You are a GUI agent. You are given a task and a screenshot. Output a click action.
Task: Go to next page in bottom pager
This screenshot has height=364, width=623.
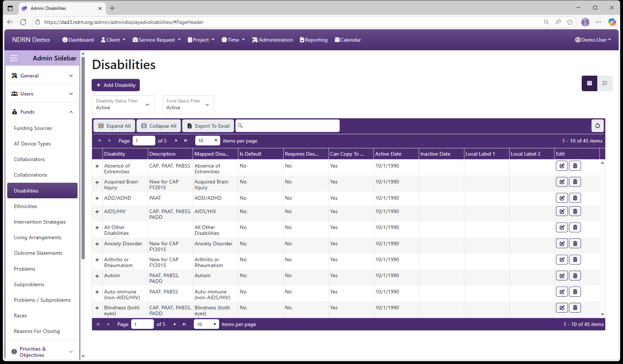pos(175,324)
